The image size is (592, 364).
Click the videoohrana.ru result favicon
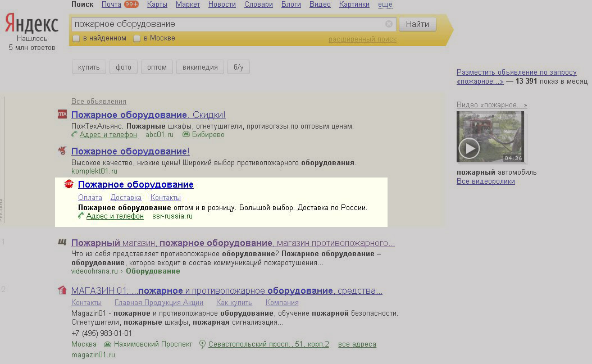coord(62,242)
